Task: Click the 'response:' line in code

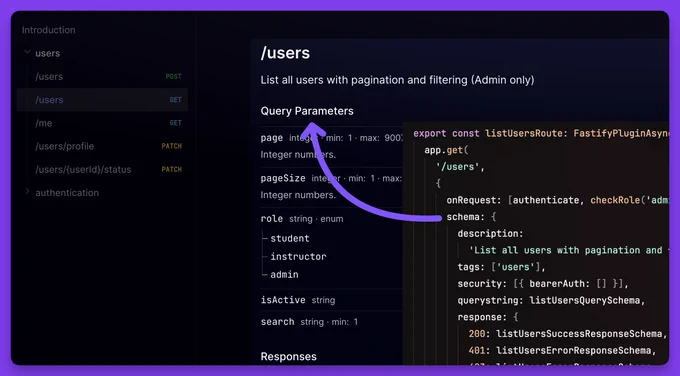Action: [488, 317]
